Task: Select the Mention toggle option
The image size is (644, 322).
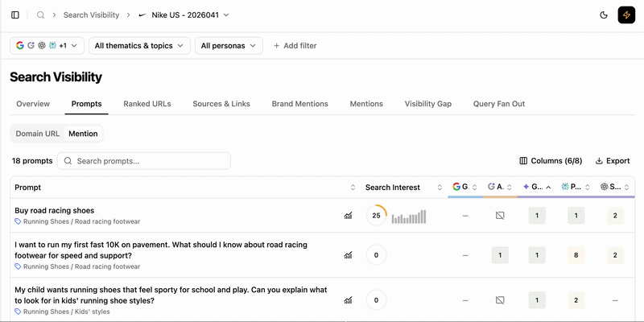Action: 83,134
